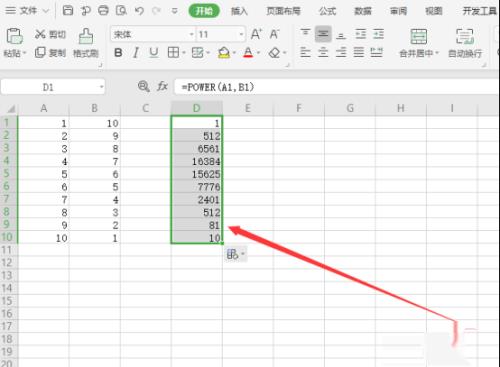This screenshot has width=500, height=367.
Task: Click the eraser clear-format icon
Action: pos(274,53)
